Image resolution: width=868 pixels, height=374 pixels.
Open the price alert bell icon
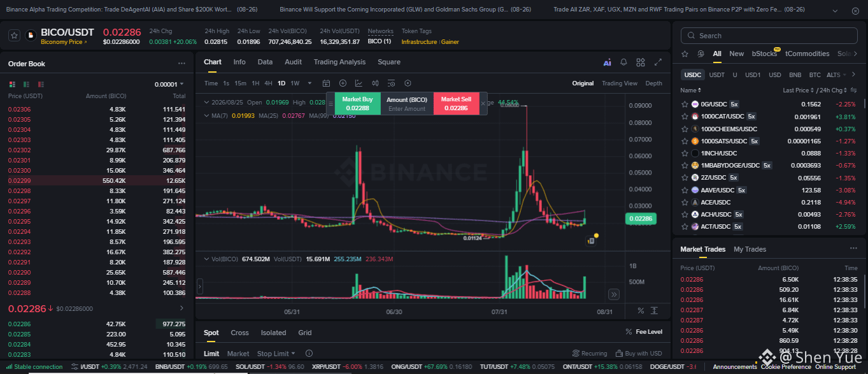[624, 62]
